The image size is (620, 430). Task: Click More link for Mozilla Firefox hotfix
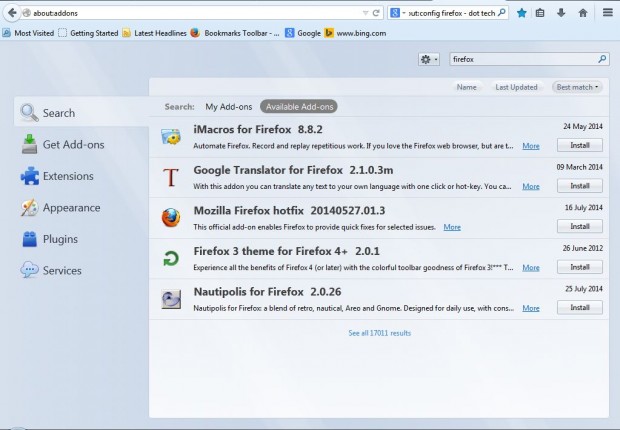[x=452, y=227]
